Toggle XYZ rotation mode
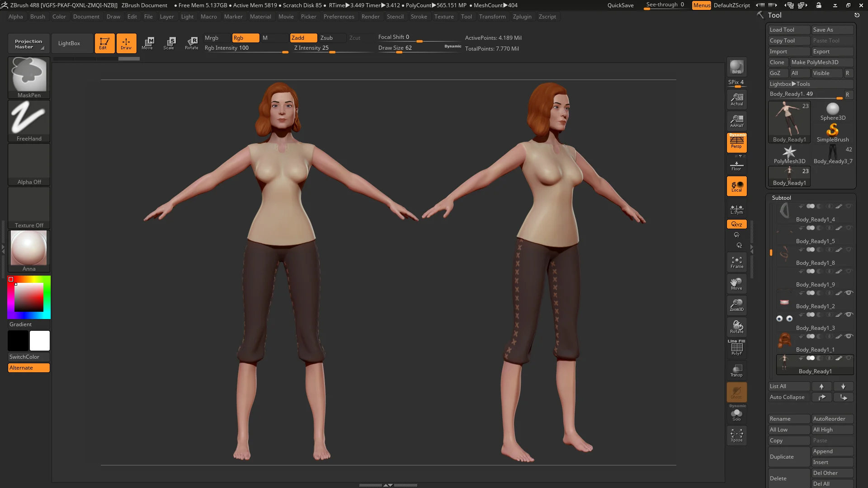Screen dimensions: 868x488 [x=736, y=225]
